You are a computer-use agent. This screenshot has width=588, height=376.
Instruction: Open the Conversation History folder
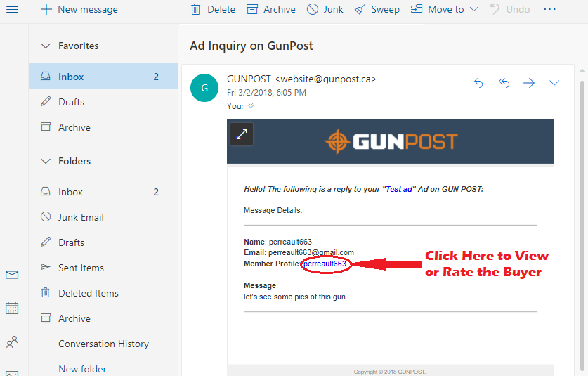(x=103, y=344)
